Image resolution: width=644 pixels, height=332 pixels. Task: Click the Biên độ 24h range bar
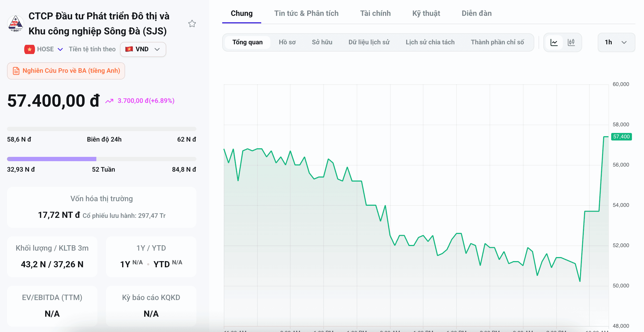pos(102,129)
